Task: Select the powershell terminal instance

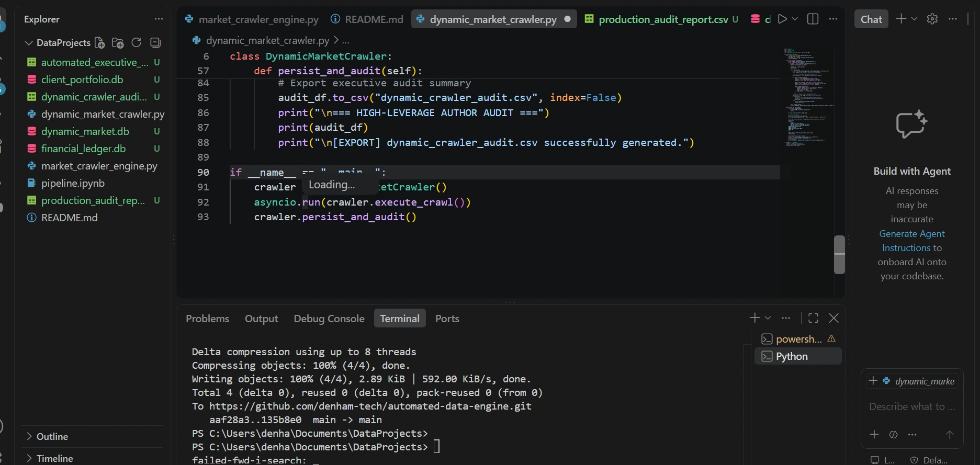Action: 798,339
